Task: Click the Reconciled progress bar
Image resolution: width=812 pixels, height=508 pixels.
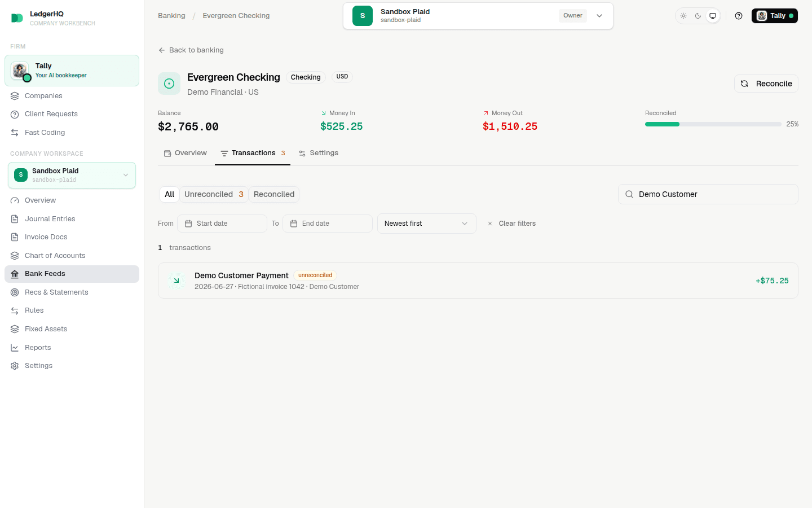Action: [713, 124]
